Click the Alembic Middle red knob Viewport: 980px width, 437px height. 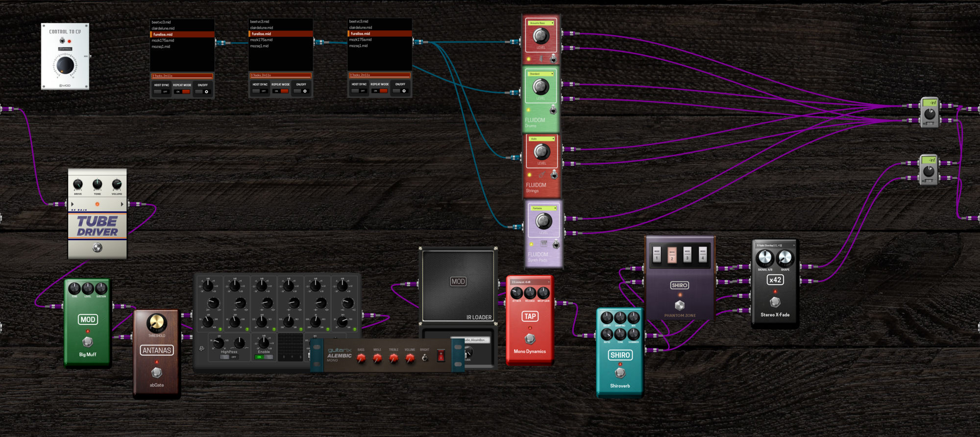pos(377,358)
